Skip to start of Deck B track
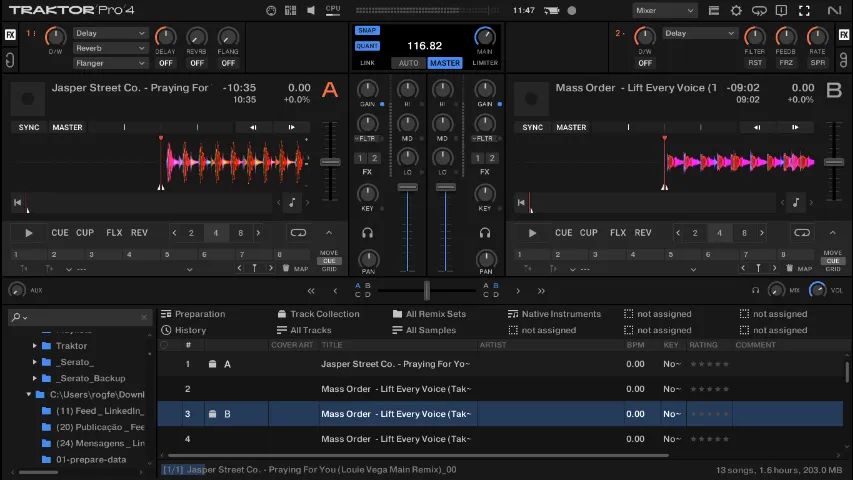The width and height of the screenshot is (853, 480). coord(521,202)
